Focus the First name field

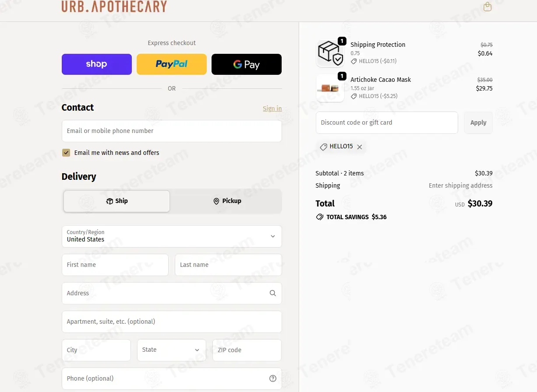[x=115, y=265]
